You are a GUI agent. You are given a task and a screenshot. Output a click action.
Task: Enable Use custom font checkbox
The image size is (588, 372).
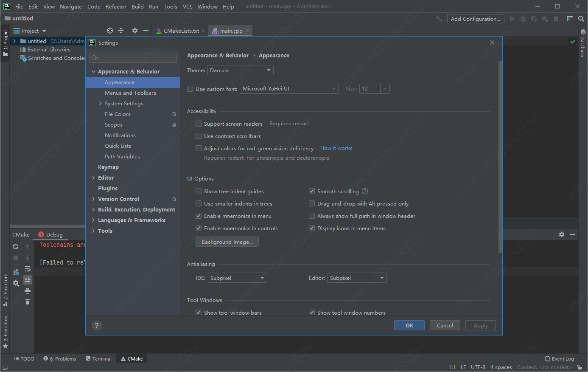pyautogui.click(x=190, y=89)
